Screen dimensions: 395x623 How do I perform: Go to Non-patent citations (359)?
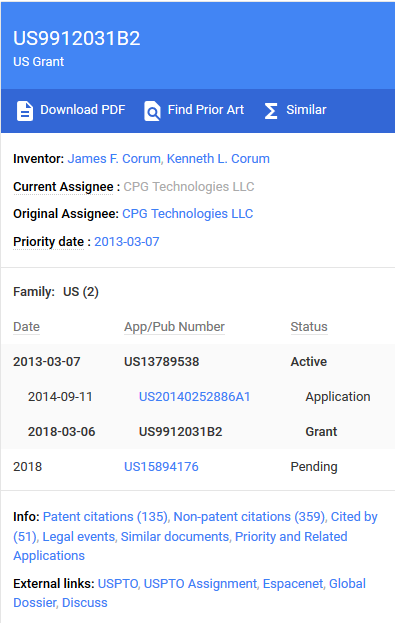[249, 517]
